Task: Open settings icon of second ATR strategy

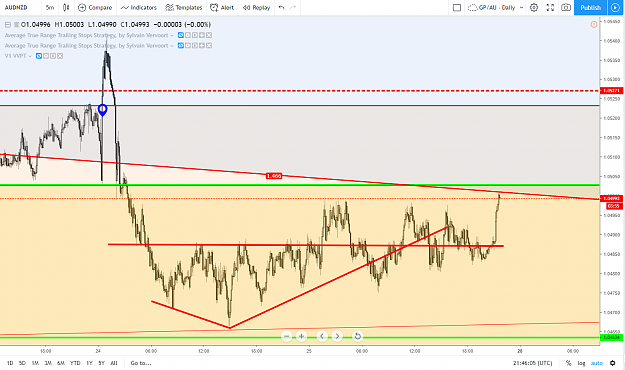Action: pos(188,45)
